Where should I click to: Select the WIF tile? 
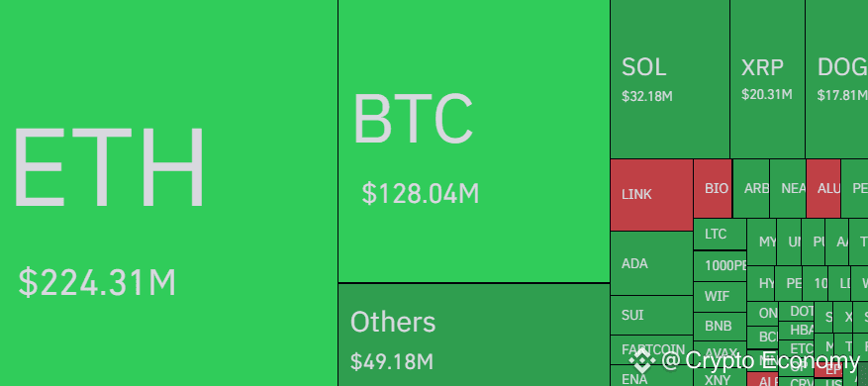coord(720,297)
